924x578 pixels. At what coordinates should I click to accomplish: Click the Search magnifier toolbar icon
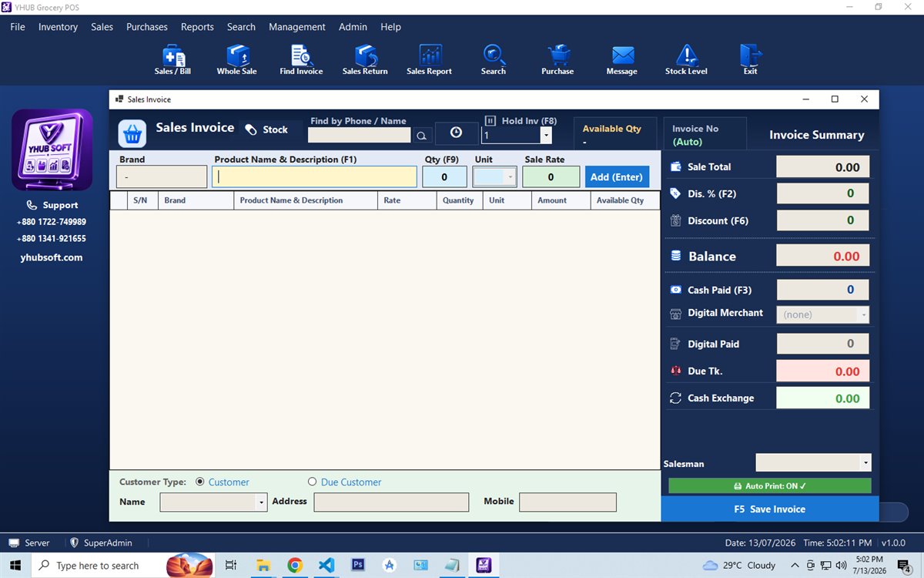click(x=494, y=60)
